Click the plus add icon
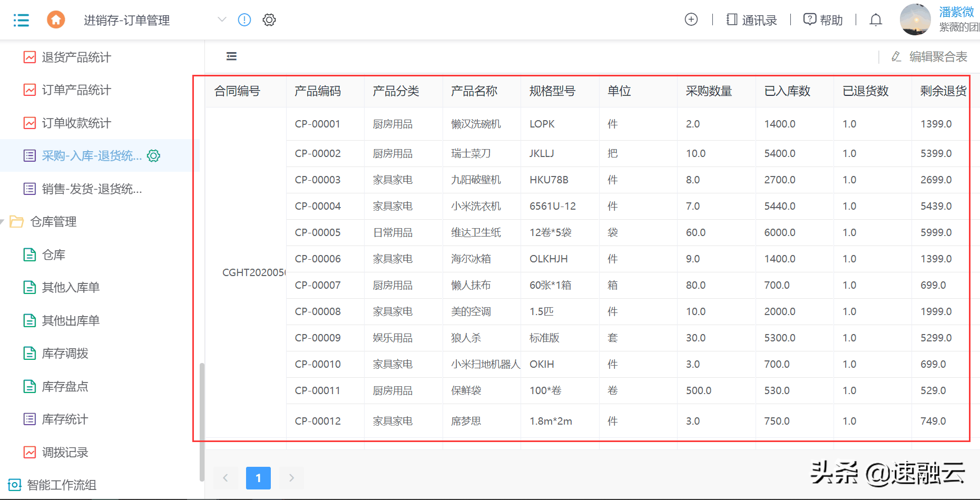Viewport: 980px width, 500px height. click(x=691, y=19)
